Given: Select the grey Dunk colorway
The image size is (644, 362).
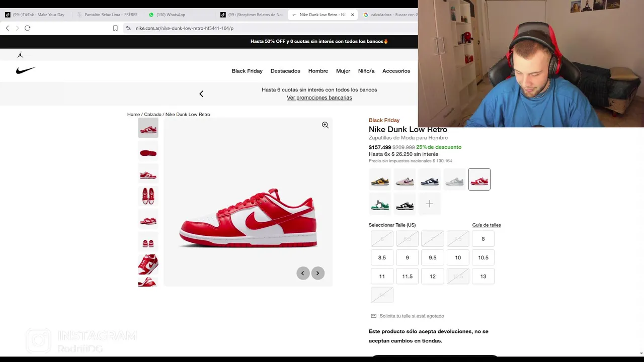Looking at the screenshot, I should (454, 179).
